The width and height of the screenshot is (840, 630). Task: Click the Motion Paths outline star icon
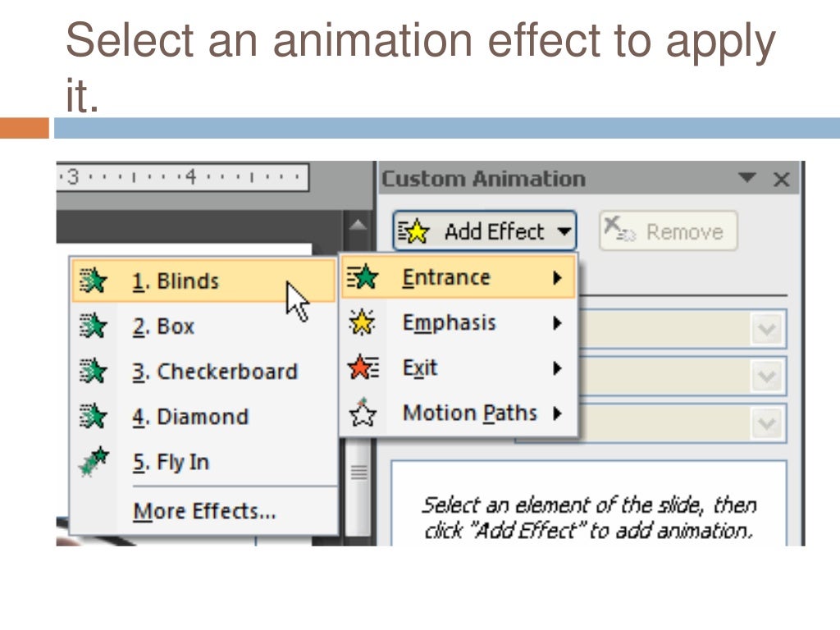coord(363,412)
